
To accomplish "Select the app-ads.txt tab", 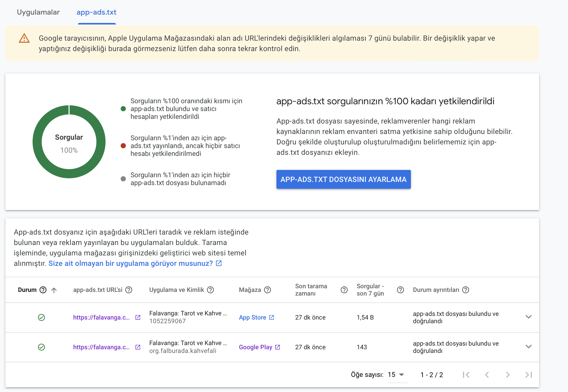I will click(96, 12).
